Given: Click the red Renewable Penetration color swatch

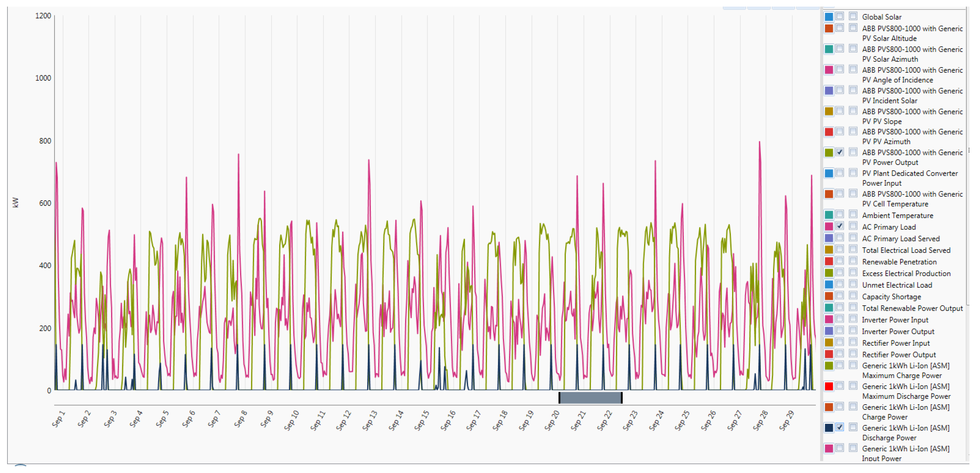Looking at the screenshot, I should click(829, 262).
